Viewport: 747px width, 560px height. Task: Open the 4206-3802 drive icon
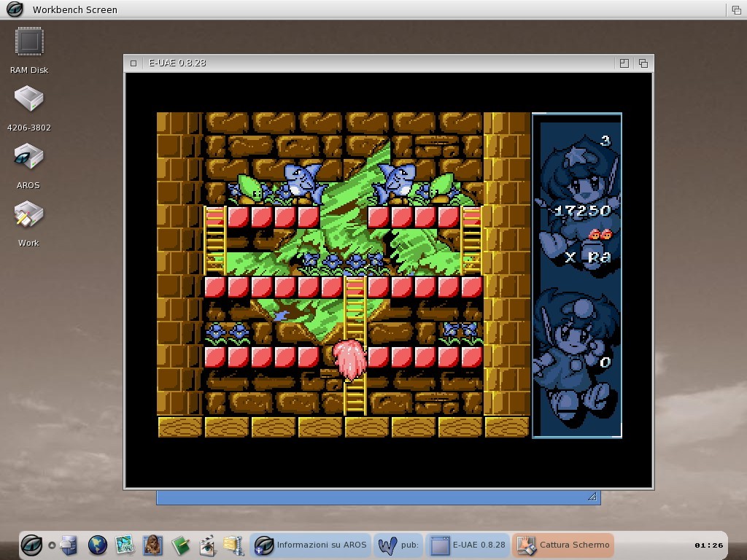pos(29,98)
